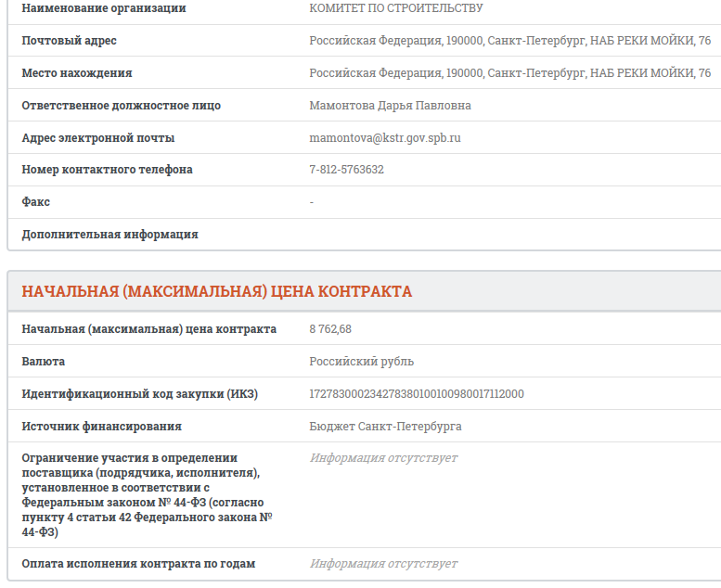Click the name Мамонтова Дарья Павловна
The image size is (721, 588).
(x=390, y=106)
